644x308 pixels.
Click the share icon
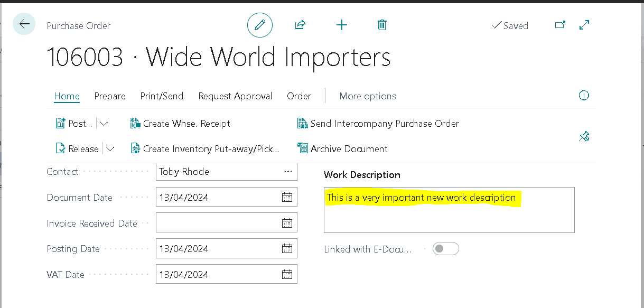300,25
